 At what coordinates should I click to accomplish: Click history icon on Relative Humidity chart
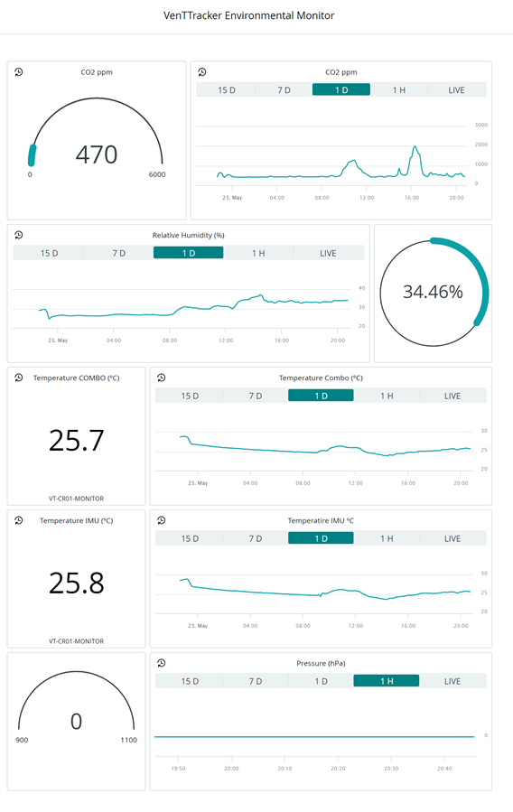pyautogui.click(x=19, y=235)
